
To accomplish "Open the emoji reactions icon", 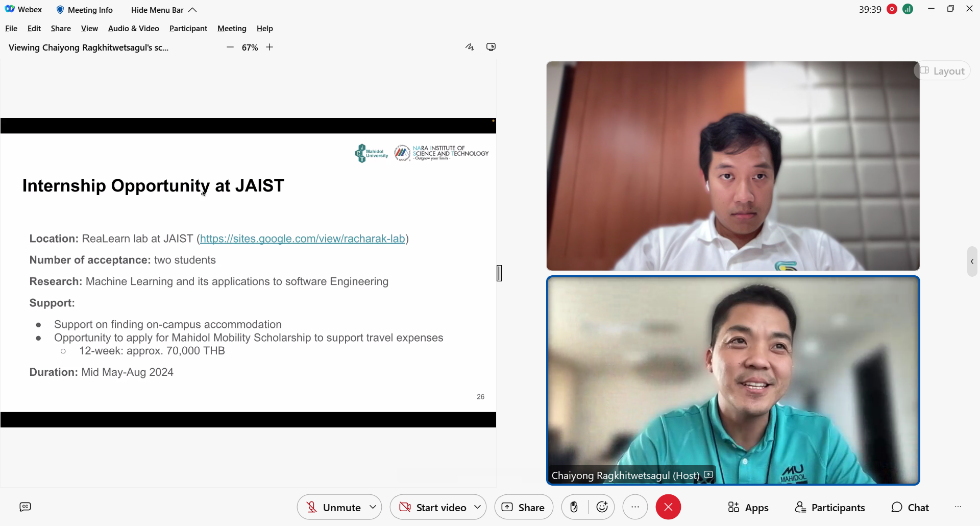I will click(602, 507).
